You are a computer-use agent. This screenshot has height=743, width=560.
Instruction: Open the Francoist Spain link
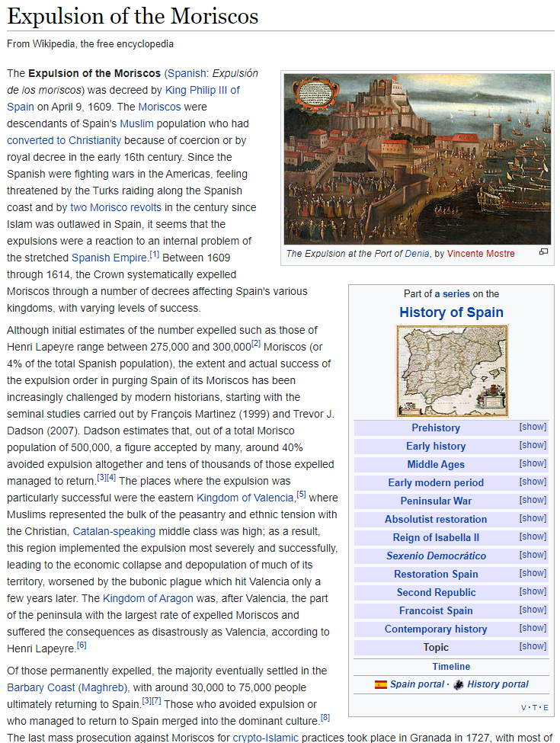(436, 611)
